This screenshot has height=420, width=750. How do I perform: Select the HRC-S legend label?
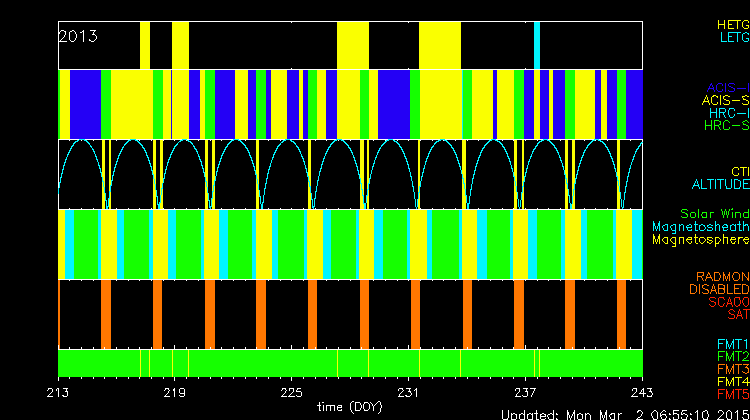pyautogui.click(x=725, y=126)
